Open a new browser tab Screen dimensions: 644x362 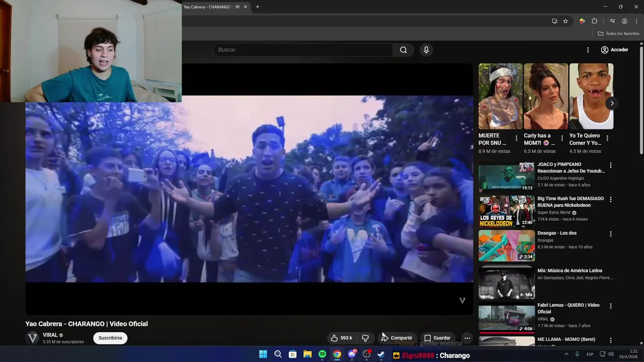pyautogui.click(x=258, y=7)
